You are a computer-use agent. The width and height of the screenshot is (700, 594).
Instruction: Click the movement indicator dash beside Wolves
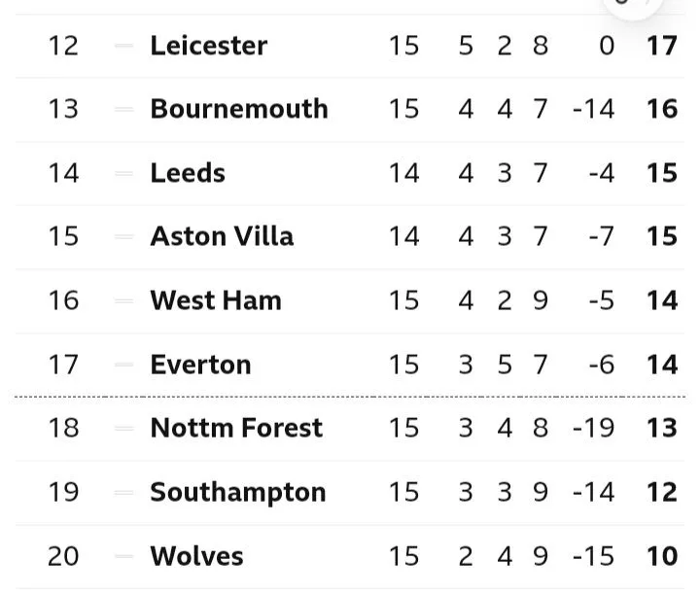pos(123,556)
